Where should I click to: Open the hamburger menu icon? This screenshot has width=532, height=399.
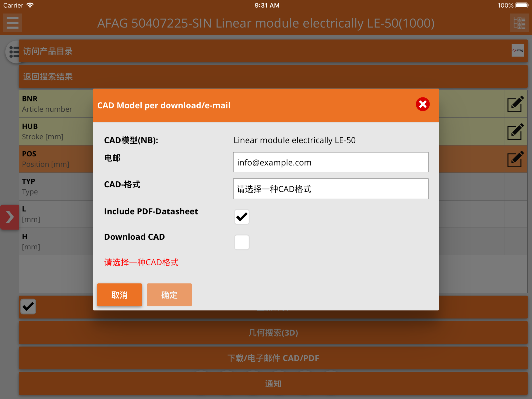12,23
